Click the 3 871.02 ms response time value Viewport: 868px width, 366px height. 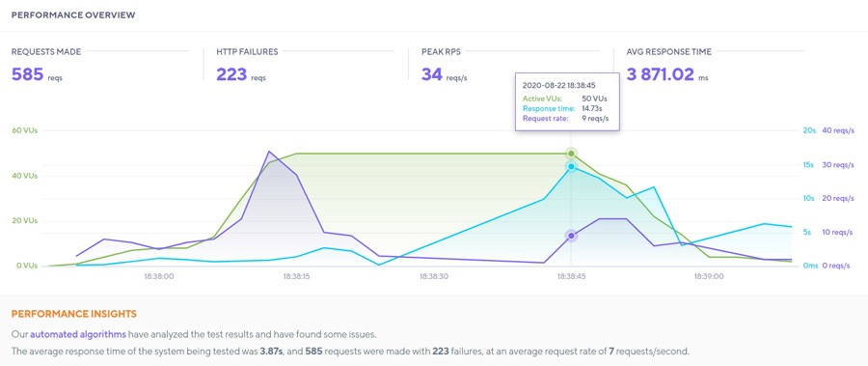point(660,73)
